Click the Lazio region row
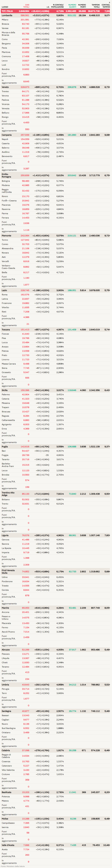The height and width of the screenshot is (868, 112). pos(56,290)
